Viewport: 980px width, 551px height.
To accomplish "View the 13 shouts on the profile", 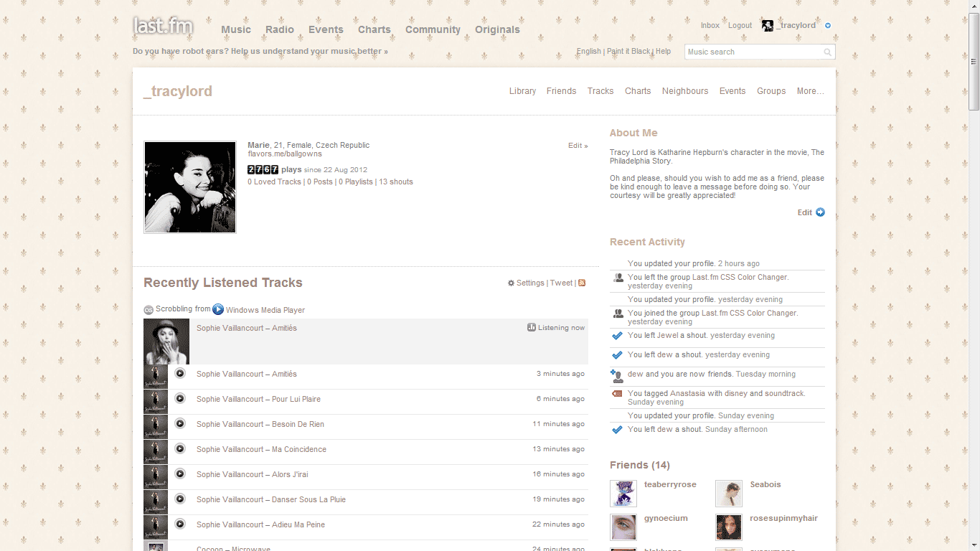I will pos(396,182).
